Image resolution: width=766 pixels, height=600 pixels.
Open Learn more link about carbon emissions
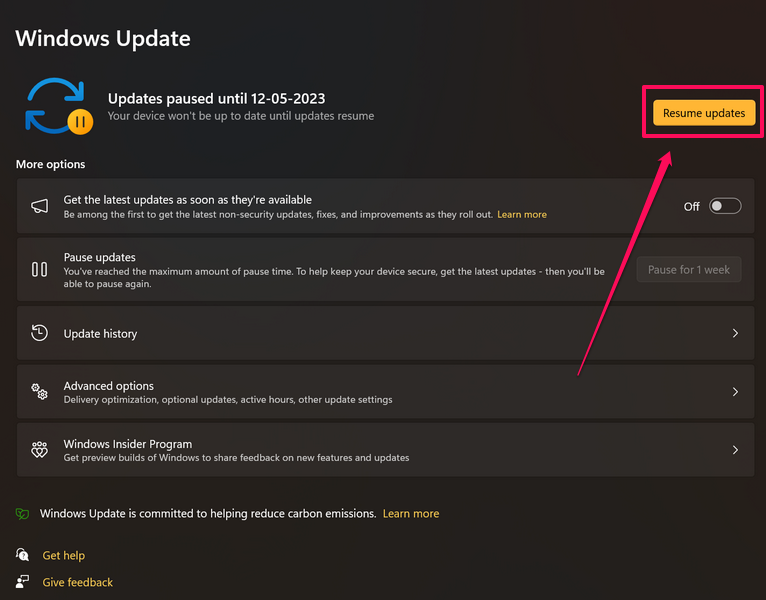[411, 514]
